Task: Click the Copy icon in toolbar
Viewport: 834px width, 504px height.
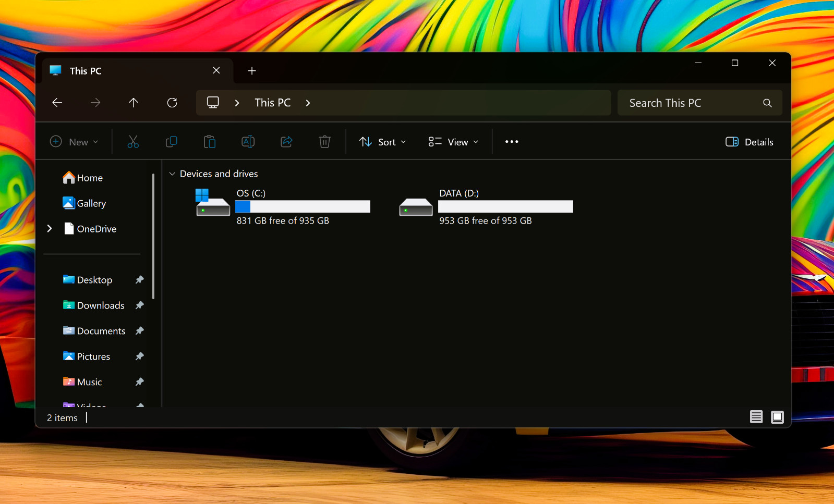Action: [x=171, y=142]
